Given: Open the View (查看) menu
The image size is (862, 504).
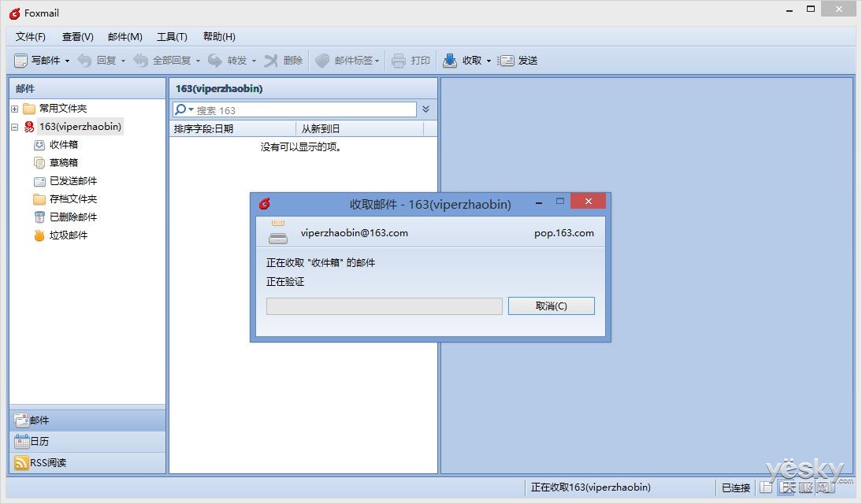Looking at the screenshot, I should [77, 37].
